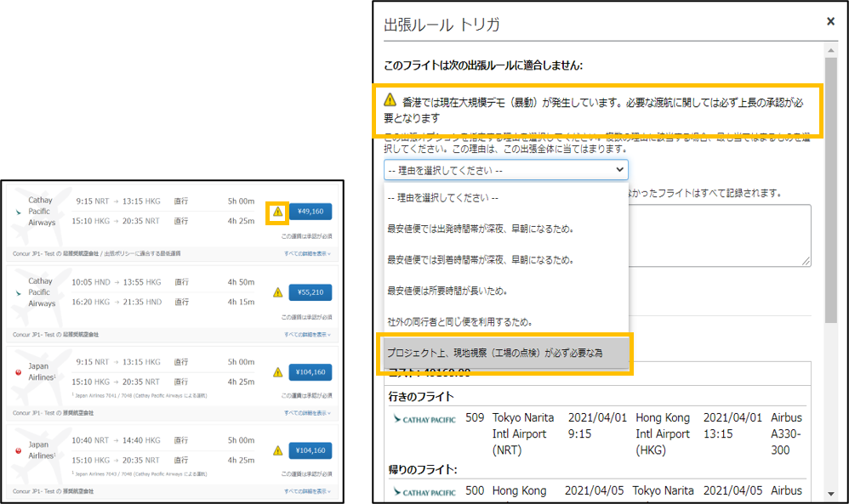This screenshot has height=504, width=849.
Task: Choose reason プロジェクト上、現地視察（工場の点検）が必ず必要な為
Action: click(x=505, y=353)
